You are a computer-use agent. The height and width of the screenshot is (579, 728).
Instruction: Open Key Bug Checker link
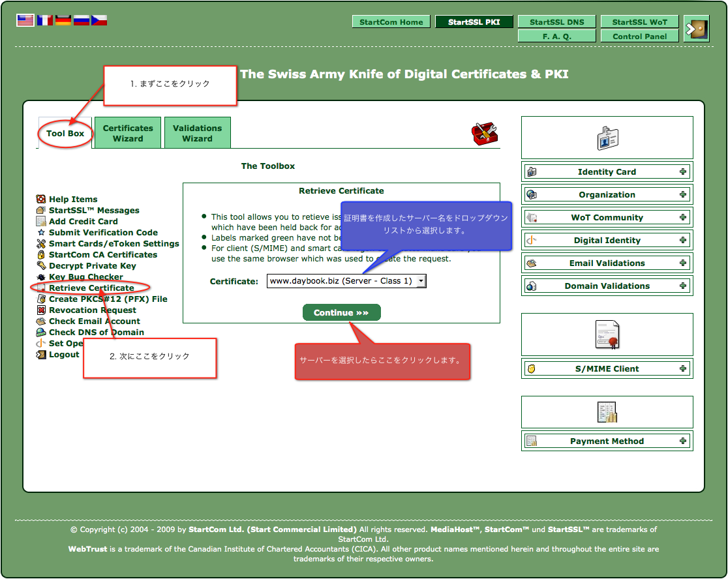coord(86,277)
